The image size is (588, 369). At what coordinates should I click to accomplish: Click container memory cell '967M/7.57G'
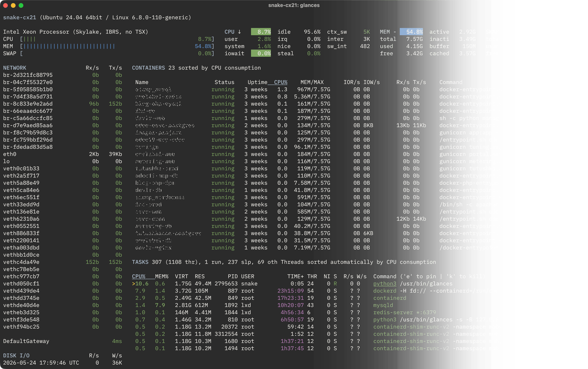point(314,90)
